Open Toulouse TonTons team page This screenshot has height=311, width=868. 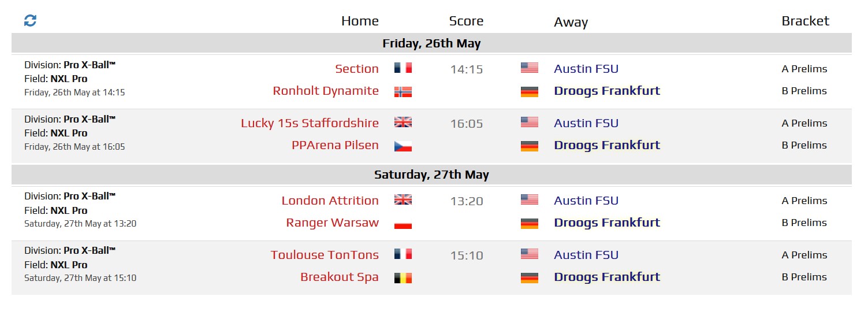pos(325,255)
